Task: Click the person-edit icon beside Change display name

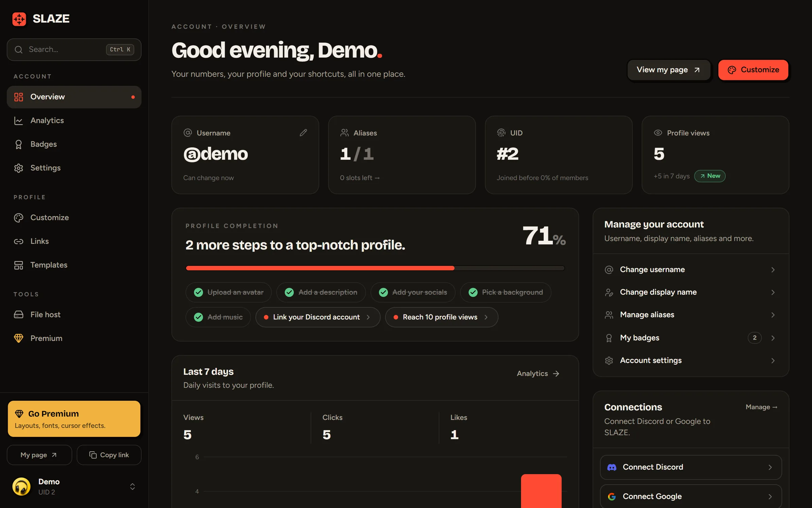Action: [x=609, y=292]
